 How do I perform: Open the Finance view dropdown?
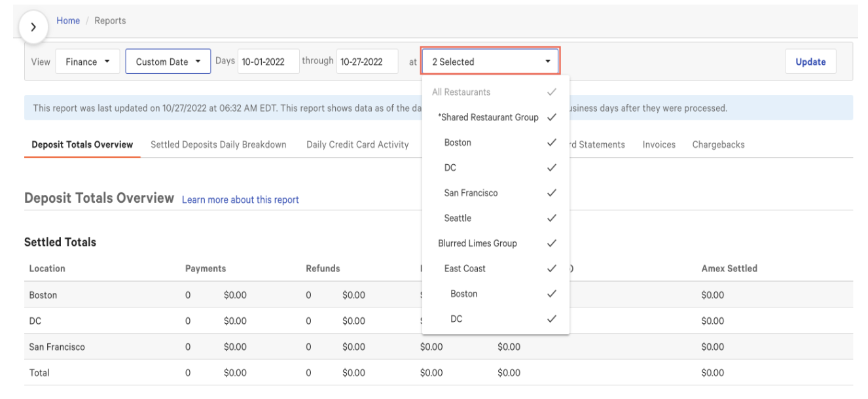point(87,62)
